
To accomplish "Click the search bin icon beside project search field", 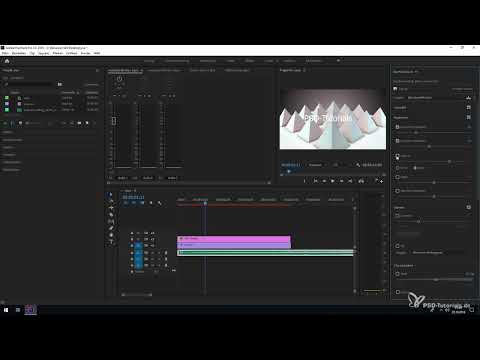I will [x=60, y=84].
